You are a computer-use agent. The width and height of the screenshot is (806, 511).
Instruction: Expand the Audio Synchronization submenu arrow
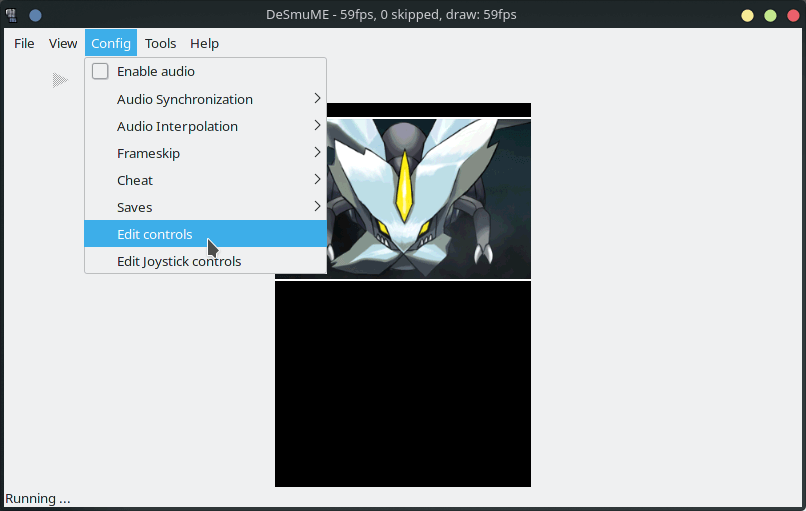coord(317,99)
